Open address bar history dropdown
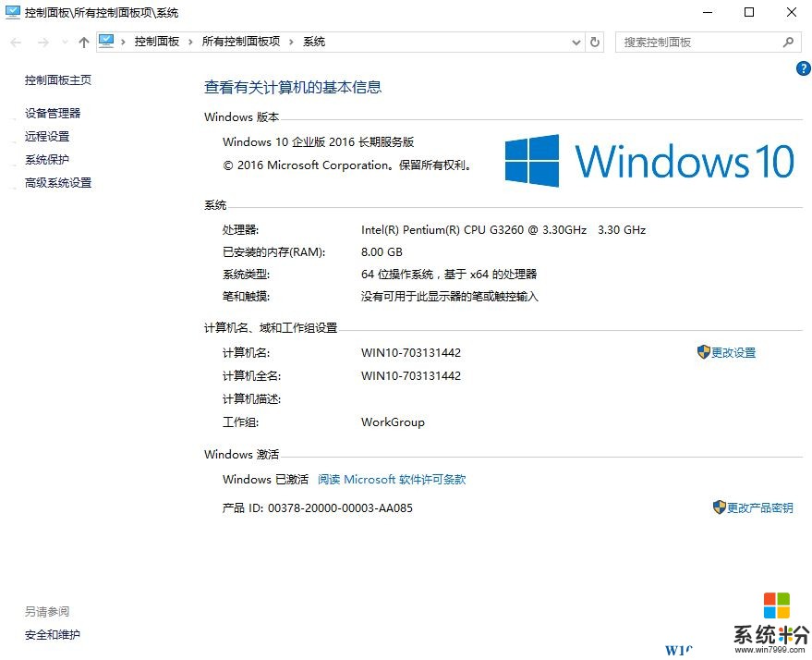 pos(576,43)
